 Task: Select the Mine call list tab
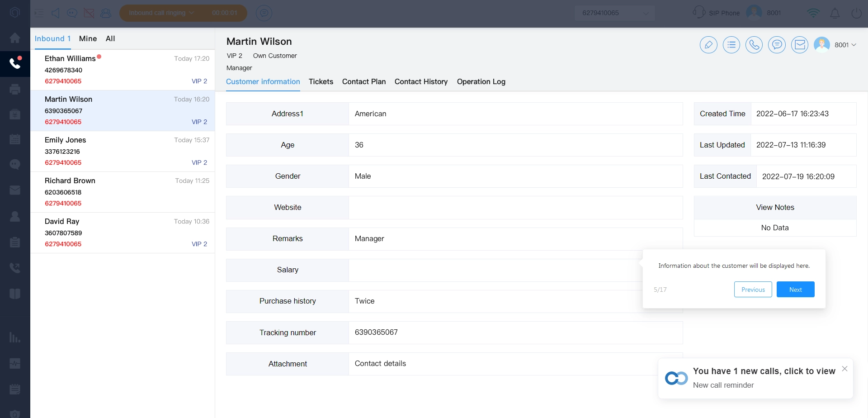tap(88, 39)
